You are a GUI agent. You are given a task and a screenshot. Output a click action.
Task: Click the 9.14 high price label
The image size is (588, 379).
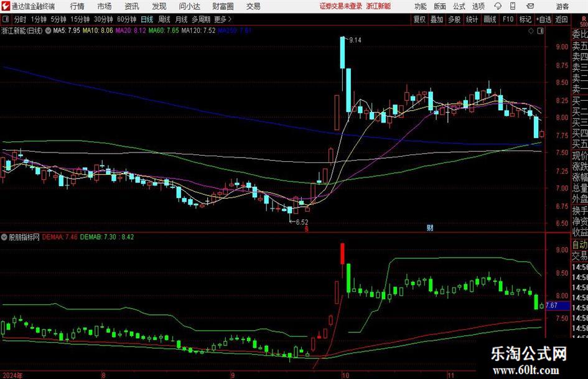(x=355, y=40)
